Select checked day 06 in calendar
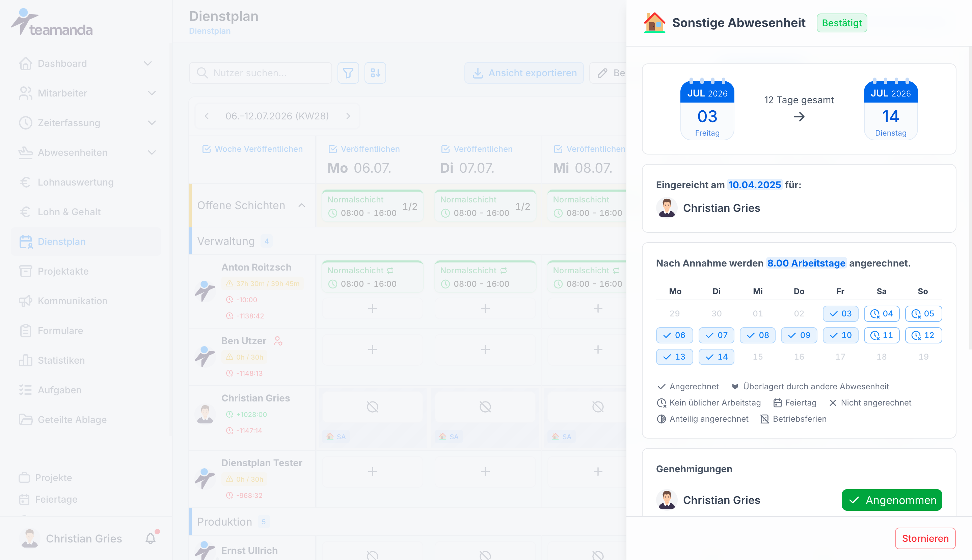Screen dimensions: 972x560 click(674, 335)
